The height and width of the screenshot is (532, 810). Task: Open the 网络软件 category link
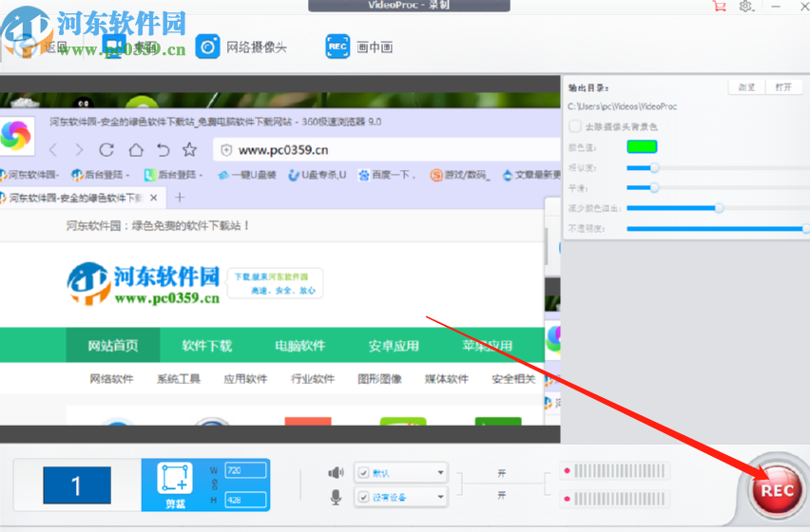[x=111, y=379]
